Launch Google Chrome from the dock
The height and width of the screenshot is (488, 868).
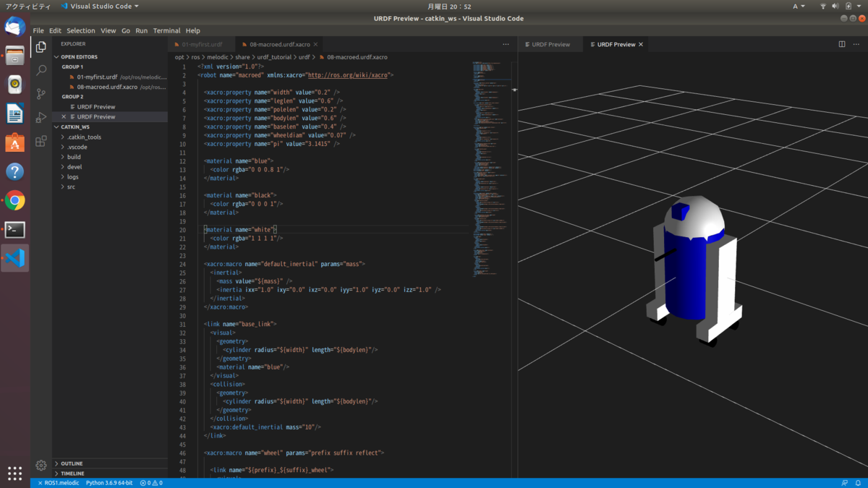click(x=15, y=200)
